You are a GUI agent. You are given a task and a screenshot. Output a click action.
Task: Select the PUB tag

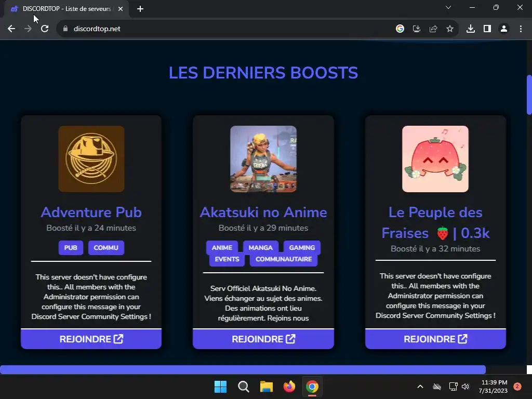coord(71,248)
